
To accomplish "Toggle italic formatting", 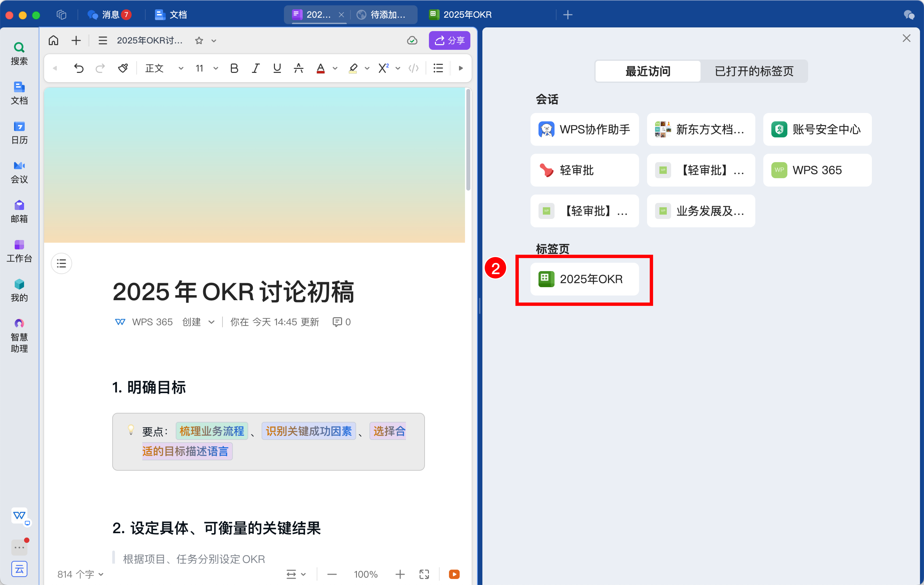I will point(256,68).
